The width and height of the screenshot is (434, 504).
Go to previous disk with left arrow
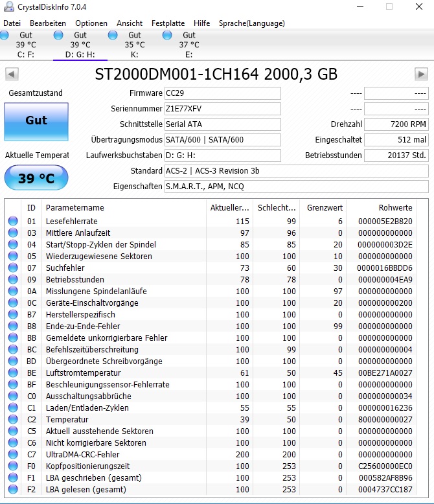point(12,74)
